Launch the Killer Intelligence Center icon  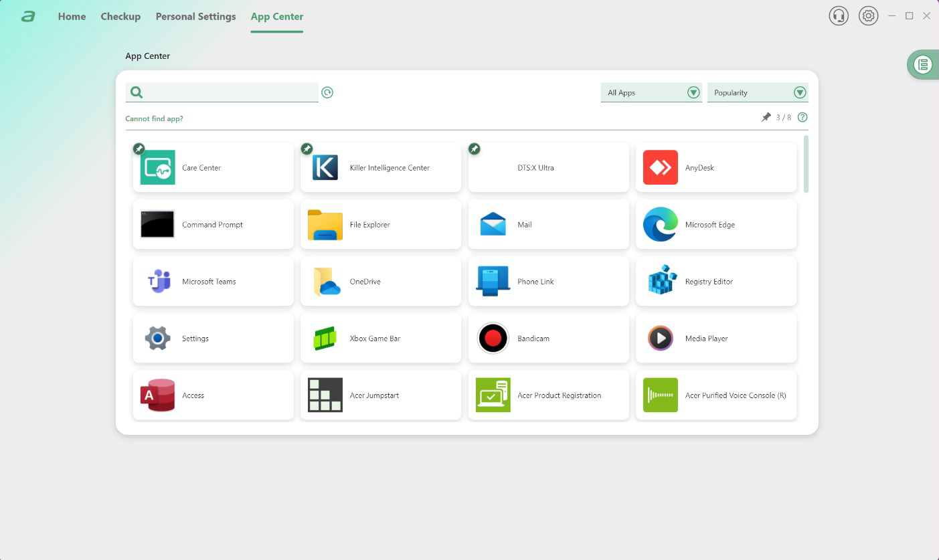tap(325, 167)
